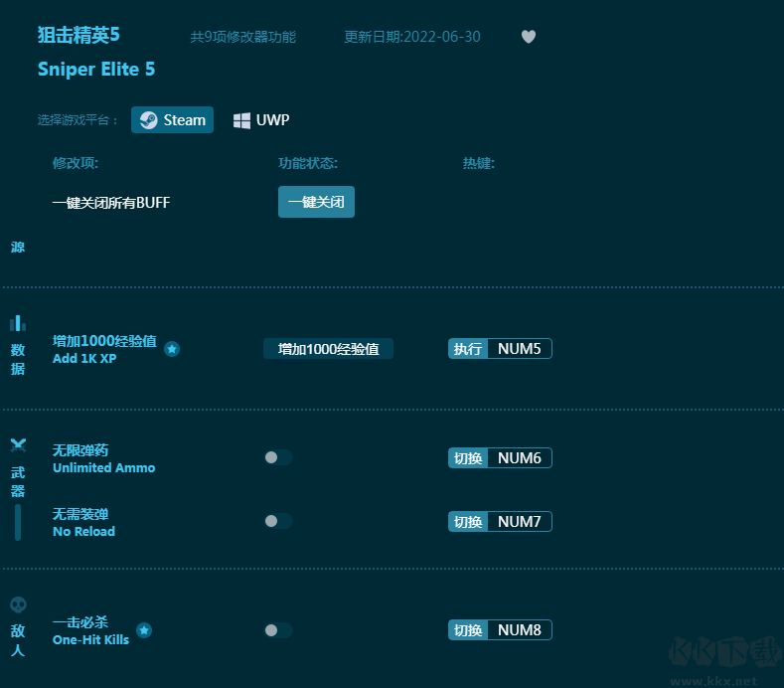Click the star icon beside One-Hit Kills

(x=144, y=630)
